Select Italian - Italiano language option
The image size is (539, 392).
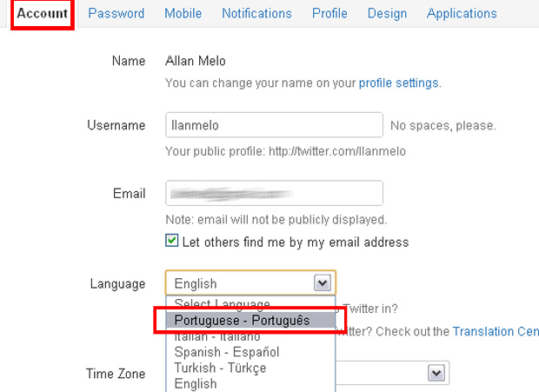coord(217,336)
